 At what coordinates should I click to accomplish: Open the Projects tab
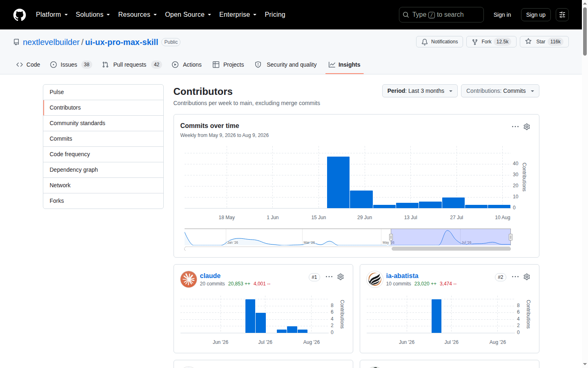[228, 65]
